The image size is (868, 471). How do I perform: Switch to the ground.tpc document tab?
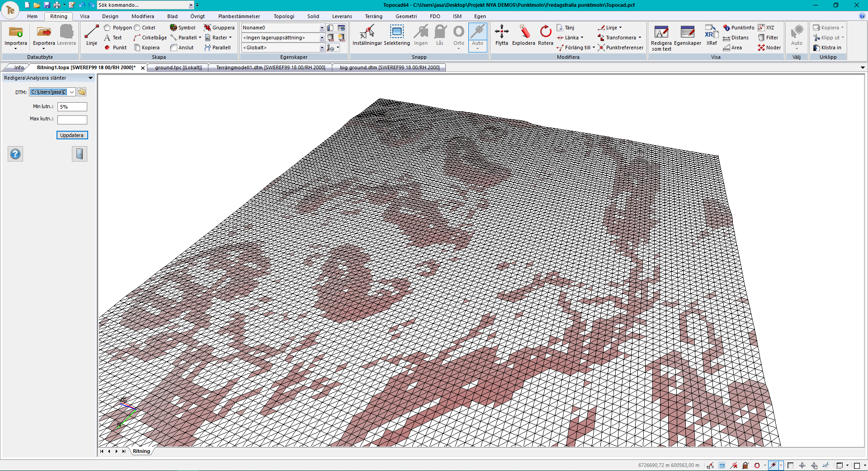(178, 67)
